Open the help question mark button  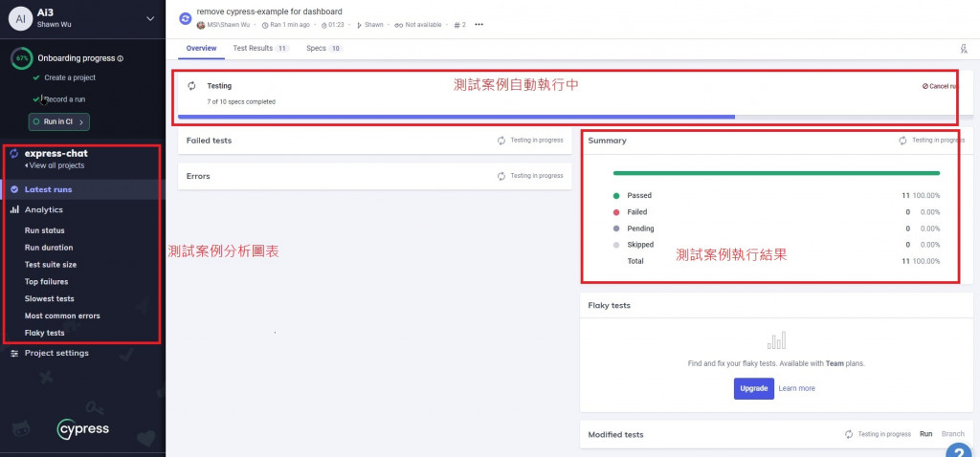[x=957, y=450]
